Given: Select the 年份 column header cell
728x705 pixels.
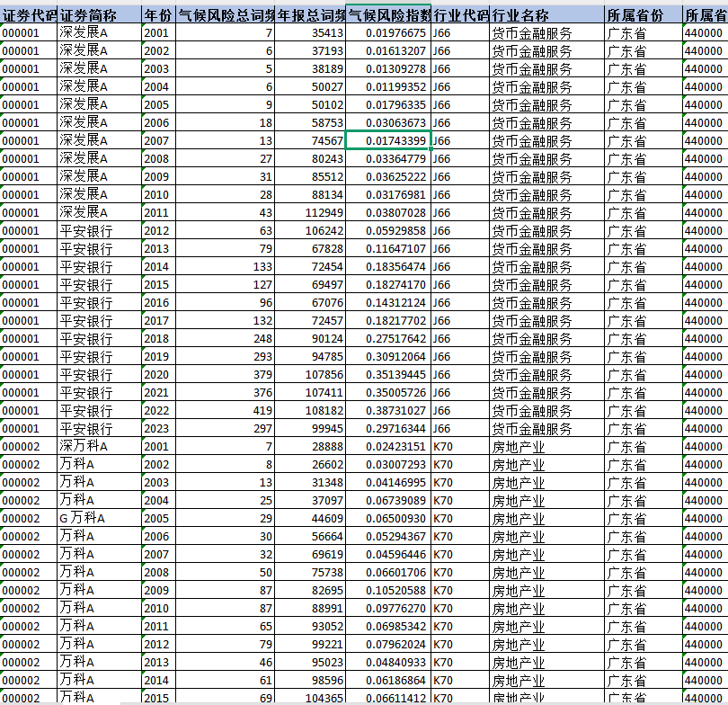Looking at the screenshot, I should tap(157, 14).
